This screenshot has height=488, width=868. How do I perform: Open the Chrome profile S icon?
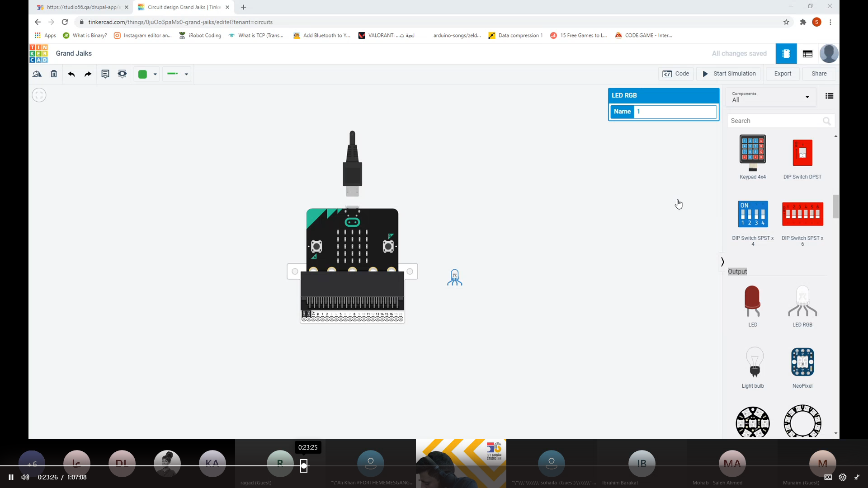click(x=816, y=22)
